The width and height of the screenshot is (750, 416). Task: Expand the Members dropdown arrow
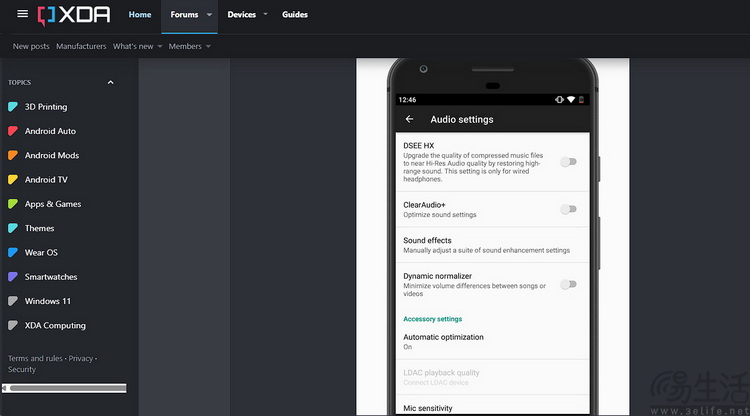(x=208, y=46)
